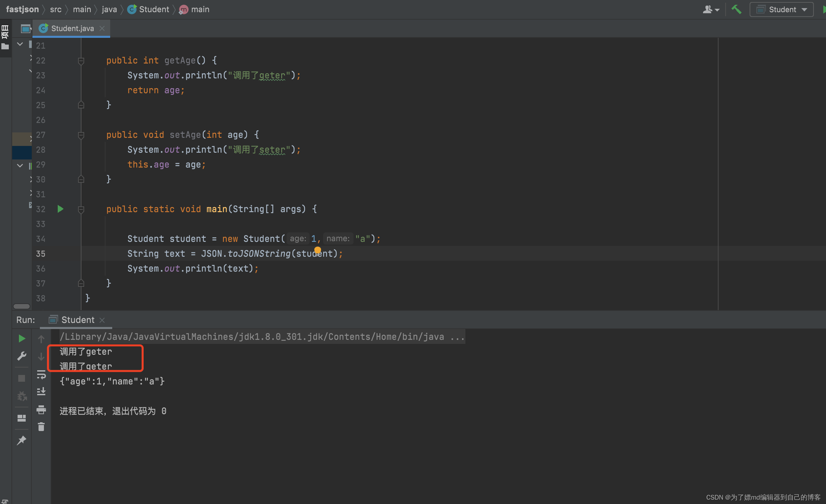
Task: Click the main folder in the breadcrumb
Action: click(x=82, y=9)
